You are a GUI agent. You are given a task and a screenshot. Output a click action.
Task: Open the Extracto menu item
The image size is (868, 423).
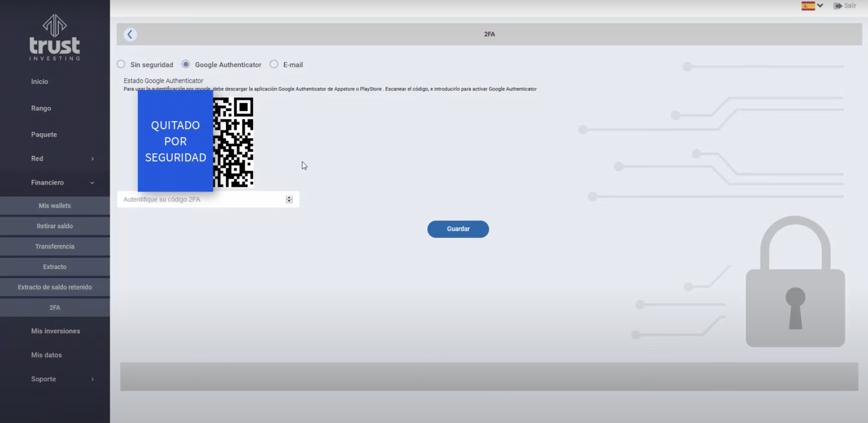pyautogui.click(x=55, y=267)
